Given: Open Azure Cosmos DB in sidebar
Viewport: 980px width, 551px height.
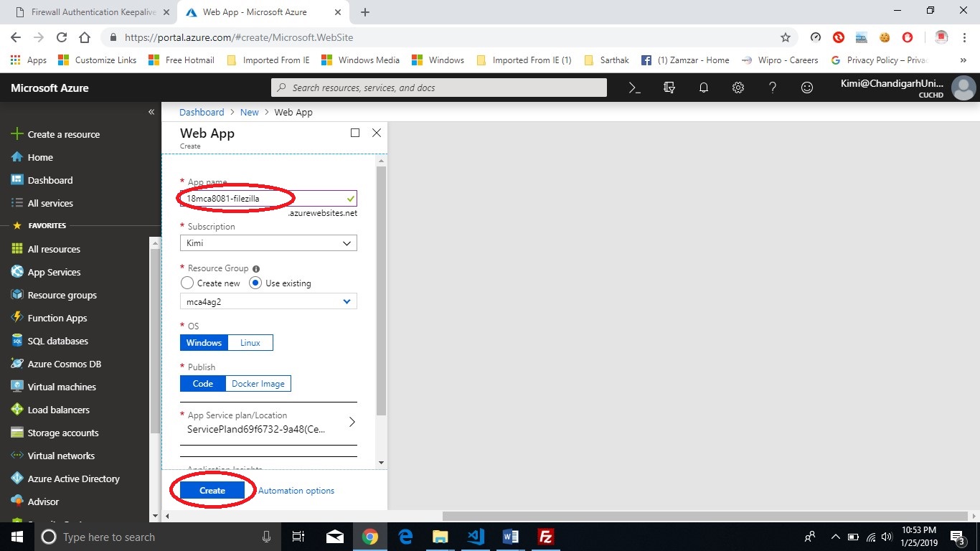Looking at the screenshot, I should 56,364.
